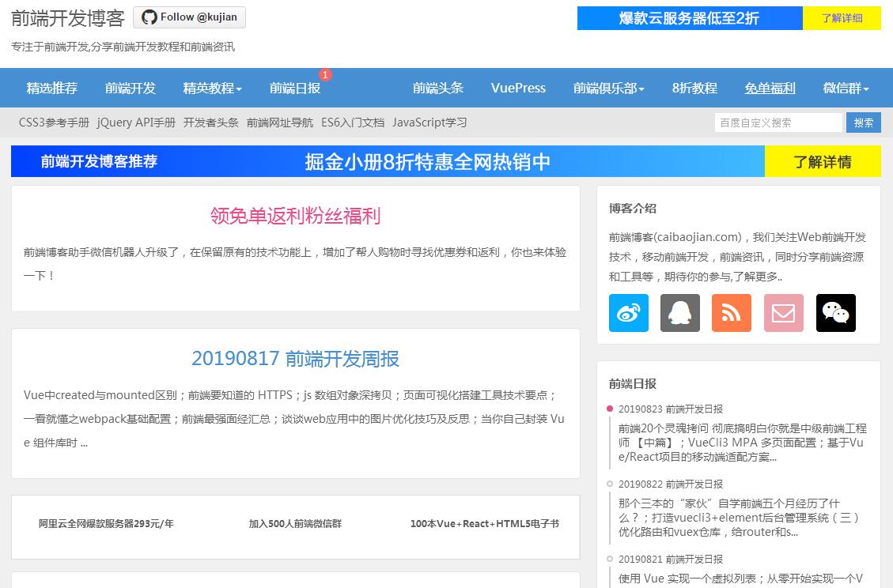Click the red notification badge on 前端日报
This screenshot has width=893, height=588.
325,75
